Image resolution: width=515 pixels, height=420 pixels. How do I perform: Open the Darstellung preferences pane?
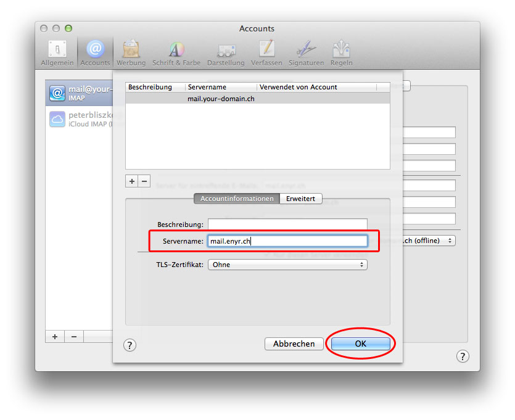226,53
